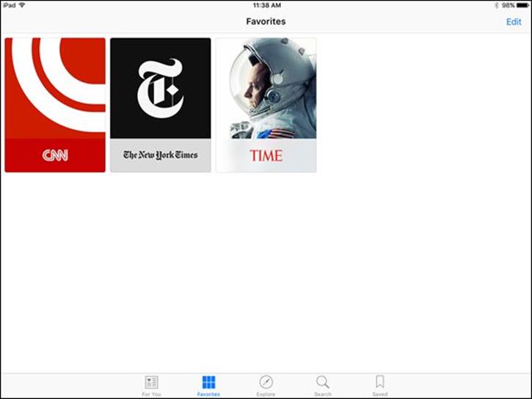This screenshot has height=399, width=532.
Task: Tap the Wi-Fi status icon
Action: (22, 5)
